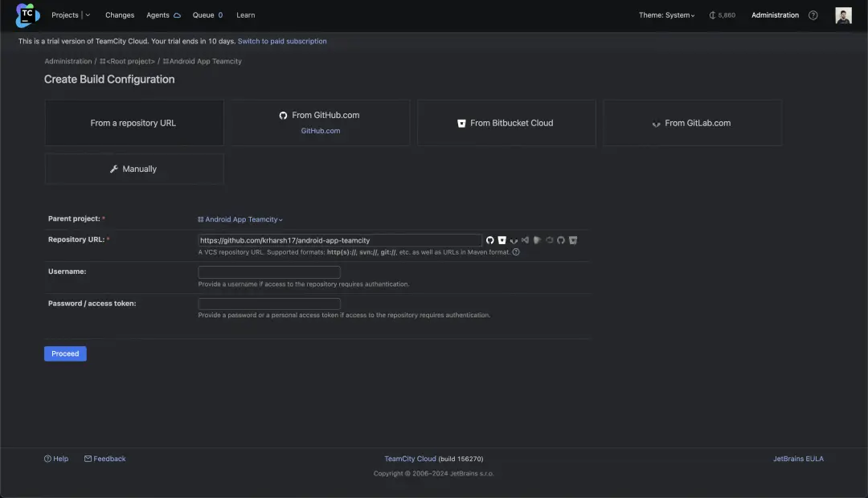The height and width of the screenshot is (498, 868).
Task: Select the From Bitbucket Cloud option
Action: (x=506, y=123)
